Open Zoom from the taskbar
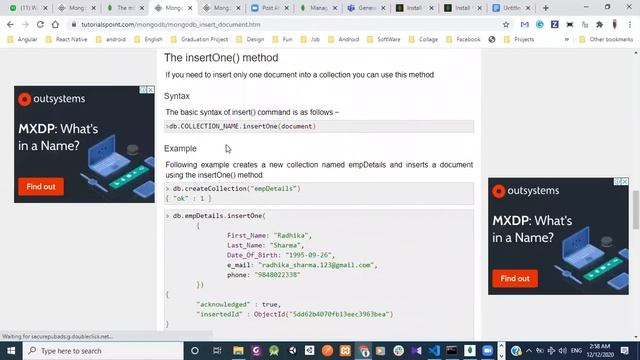This screenshot has width=640, height=360. click(487, 351)
